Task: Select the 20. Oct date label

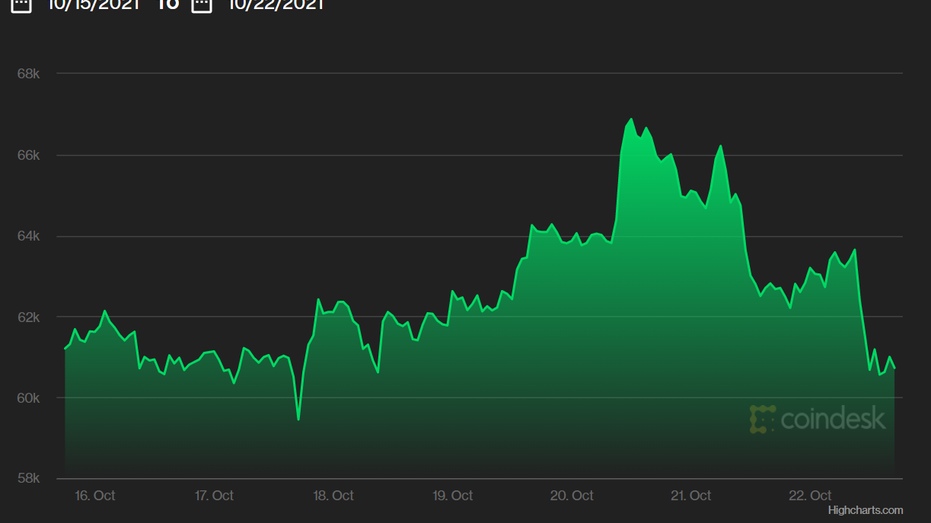Action: pyautogui.click(x=573, y=495)
